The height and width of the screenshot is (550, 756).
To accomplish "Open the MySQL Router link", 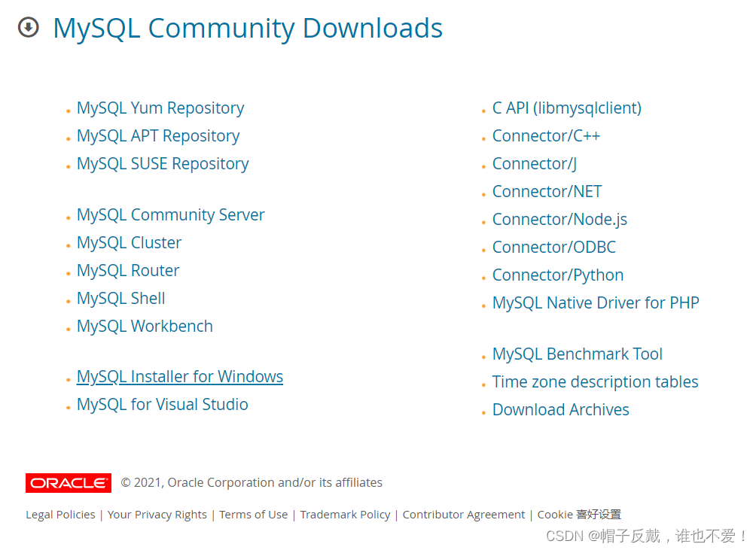I will point(128,271).
